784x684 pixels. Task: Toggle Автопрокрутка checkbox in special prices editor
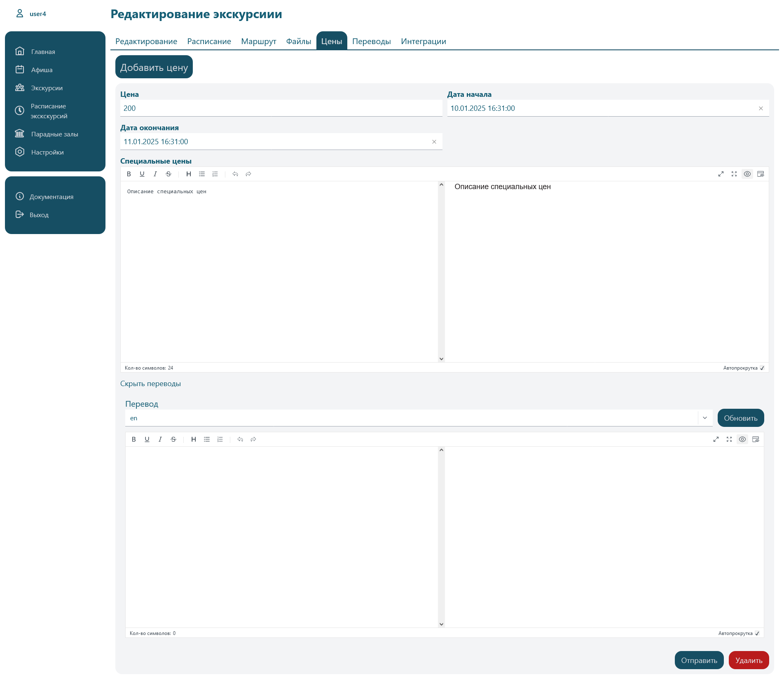point(762,368)
